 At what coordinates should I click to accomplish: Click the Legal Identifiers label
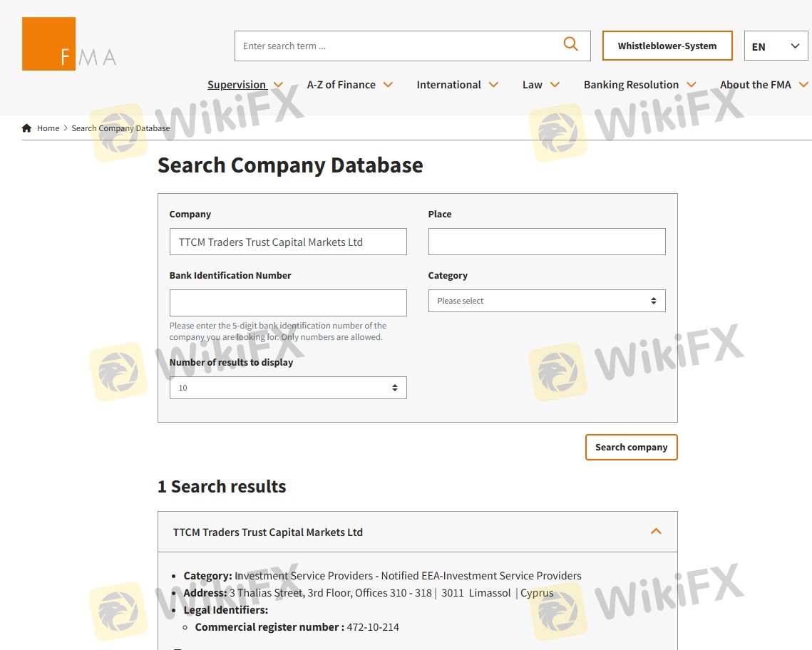pos(226,609)
